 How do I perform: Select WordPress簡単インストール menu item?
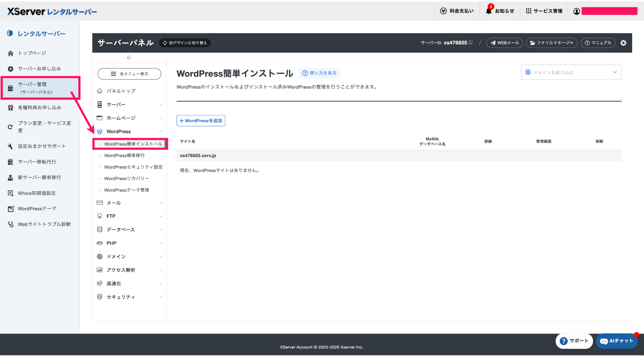click(x=130, y=144)
